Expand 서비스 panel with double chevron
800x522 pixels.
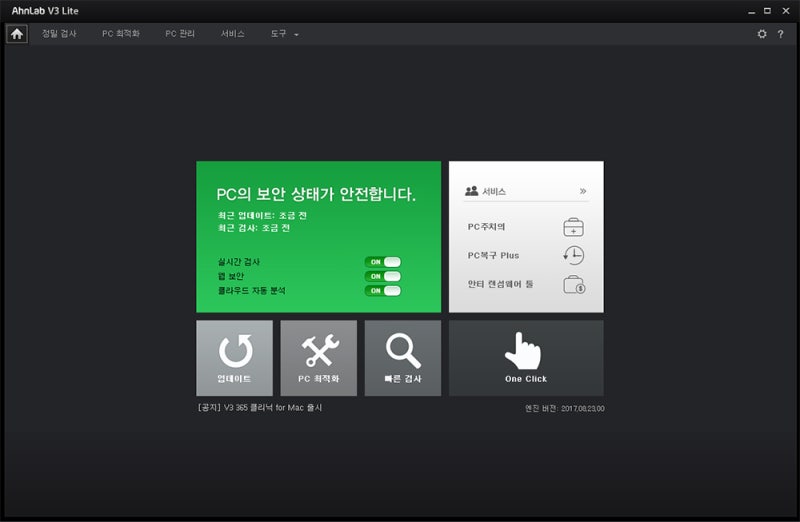click(x=583, y=191)
